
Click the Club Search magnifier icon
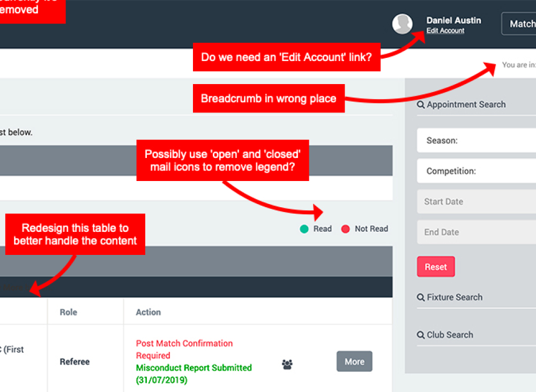(x=421, y=335)
